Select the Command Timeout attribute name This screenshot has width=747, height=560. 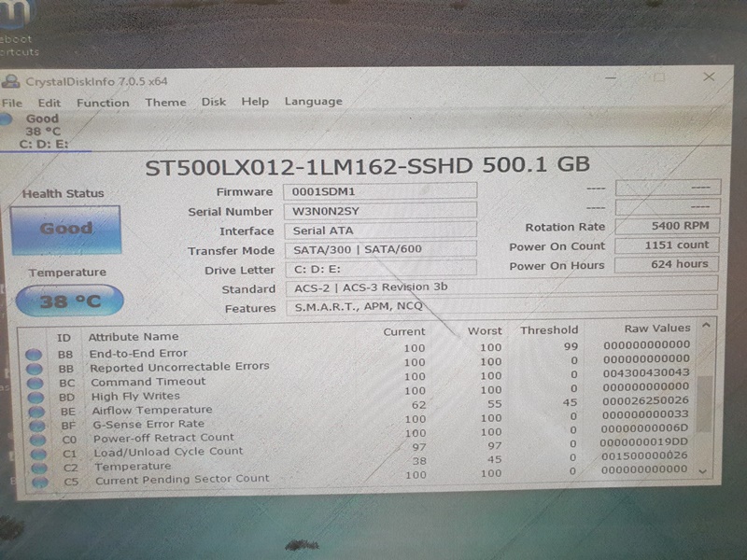(x=148, y=382)
